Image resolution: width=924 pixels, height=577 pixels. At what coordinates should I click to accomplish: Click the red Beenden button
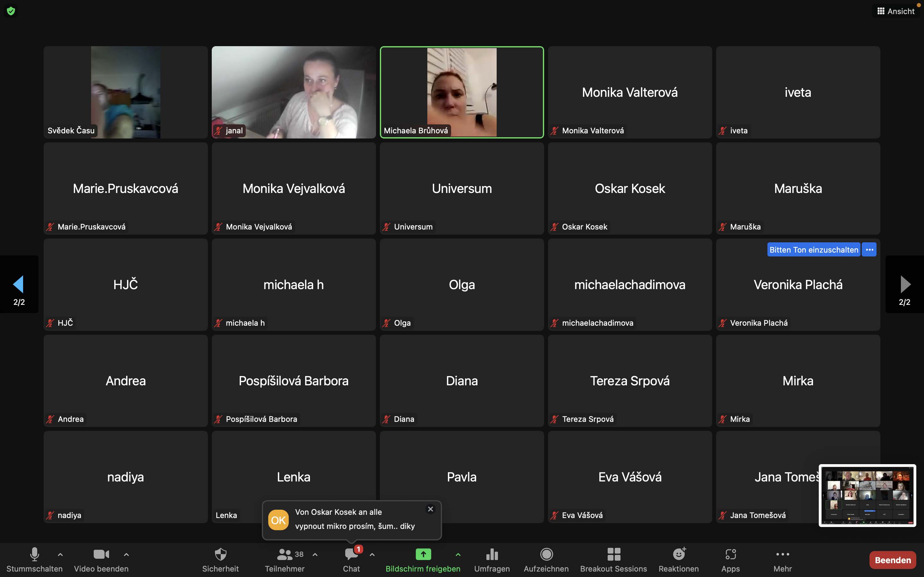pyautogui.click(x=892, y=560)
